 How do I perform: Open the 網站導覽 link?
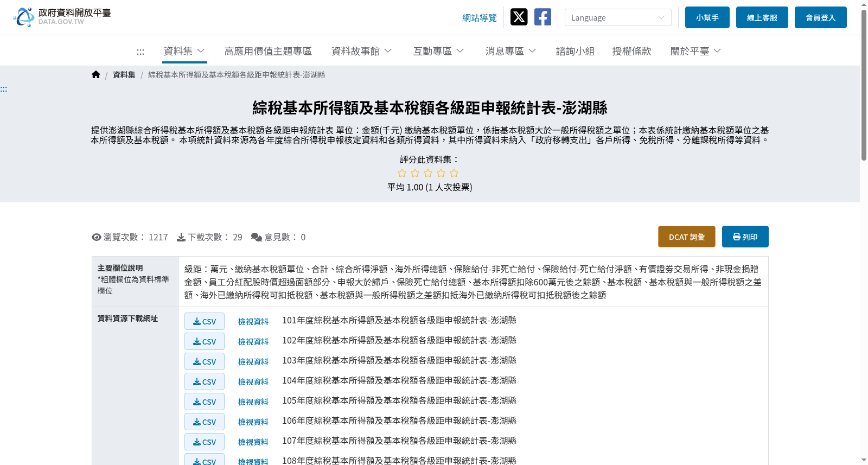coord(480,18)
